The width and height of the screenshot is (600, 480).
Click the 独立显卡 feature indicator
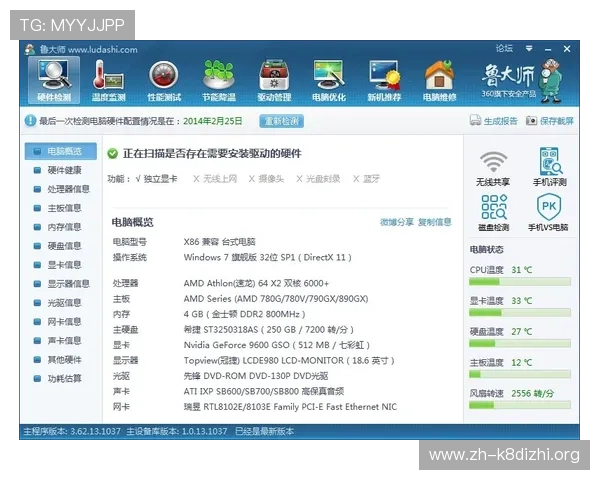156,179
